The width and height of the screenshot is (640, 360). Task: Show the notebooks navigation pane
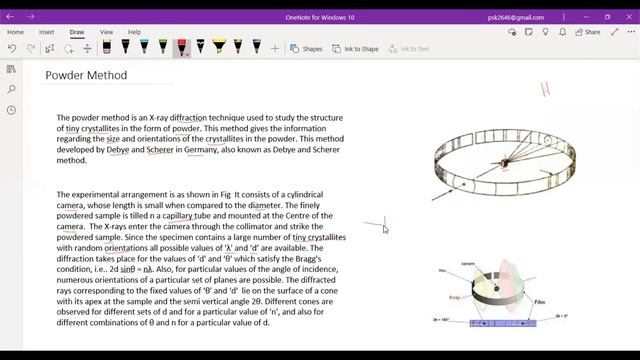coord(11,69)
